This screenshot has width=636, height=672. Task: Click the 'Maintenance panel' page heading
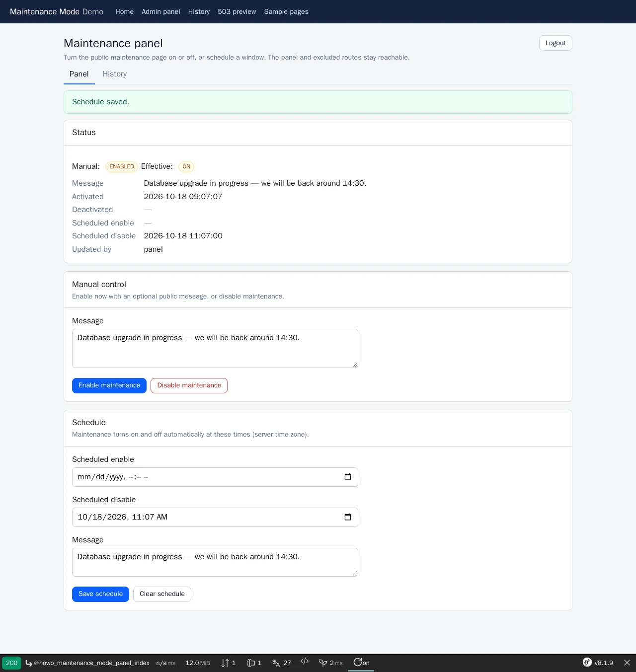113,43
